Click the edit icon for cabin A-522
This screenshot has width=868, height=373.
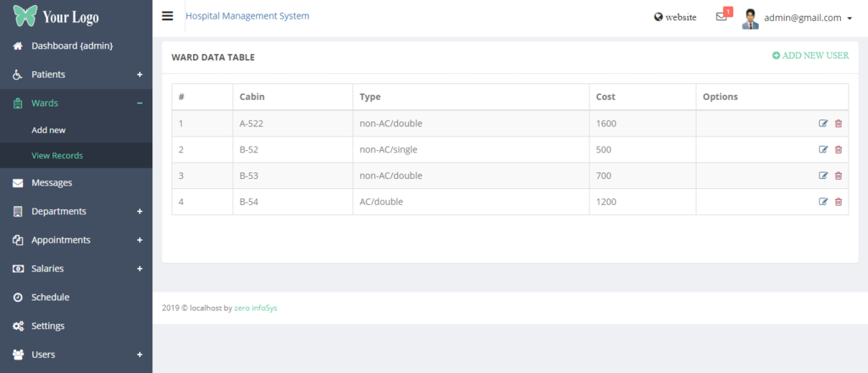coord(822,124)
